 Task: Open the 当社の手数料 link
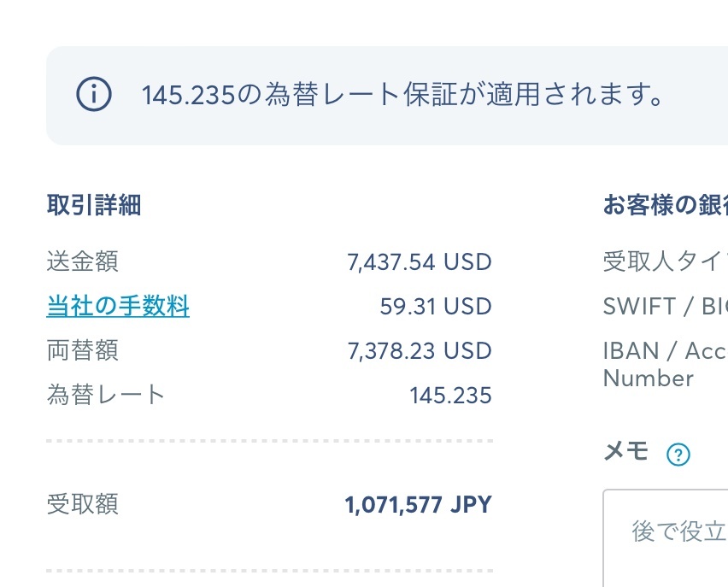[x=118, y=306]
